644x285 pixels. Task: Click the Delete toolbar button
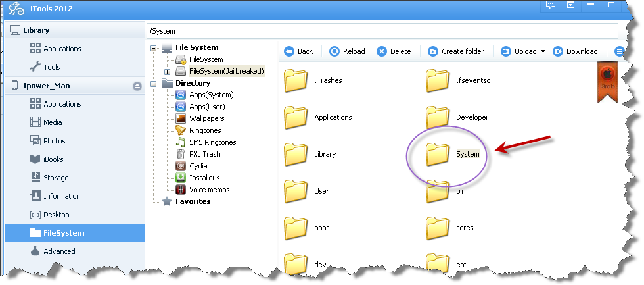pyautogui.click(x=394, y=51)
